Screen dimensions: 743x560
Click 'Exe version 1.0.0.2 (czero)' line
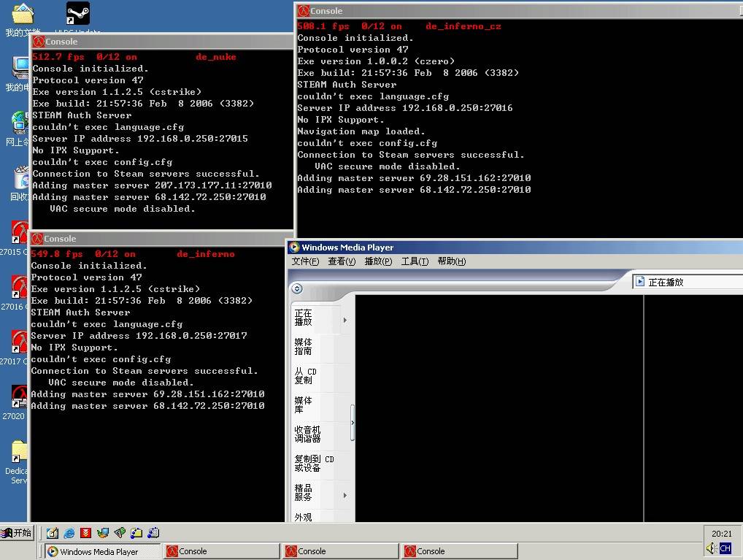pos(376,61)
